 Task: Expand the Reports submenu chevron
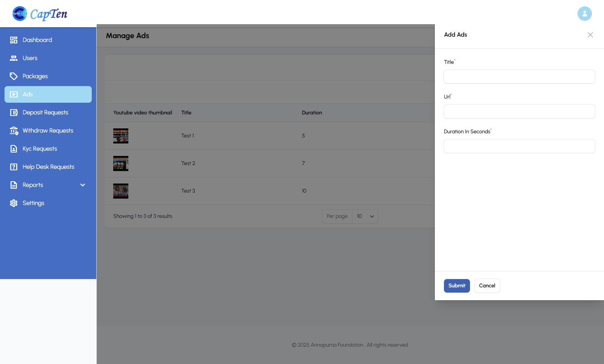[83, 185]
